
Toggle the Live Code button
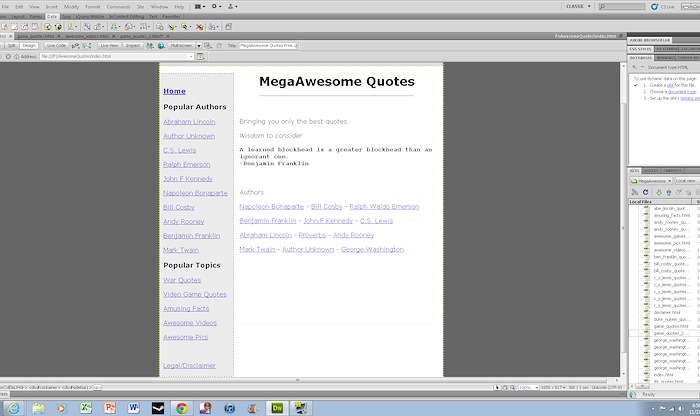(x=56, y=46)
